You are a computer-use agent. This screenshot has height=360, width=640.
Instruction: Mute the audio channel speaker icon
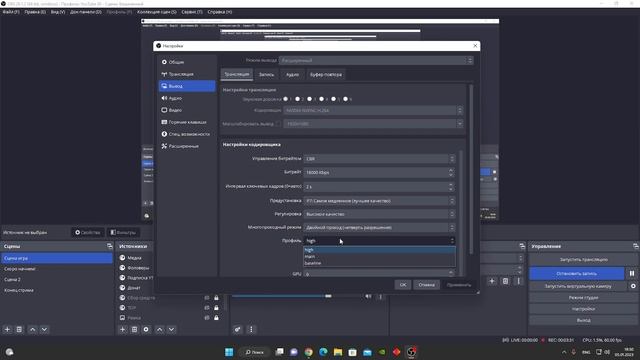click(x=368, y=296)
